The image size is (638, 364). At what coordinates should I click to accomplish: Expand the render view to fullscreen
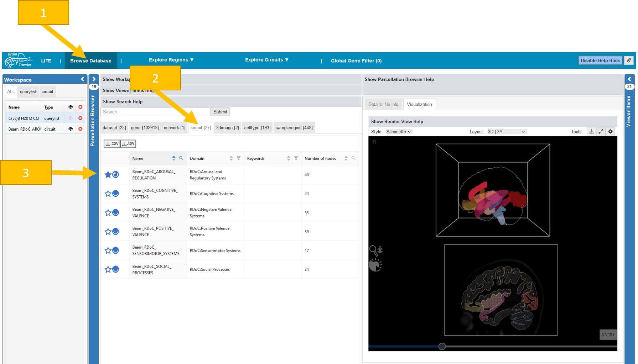pyautogui.click(x=601, y=132)
